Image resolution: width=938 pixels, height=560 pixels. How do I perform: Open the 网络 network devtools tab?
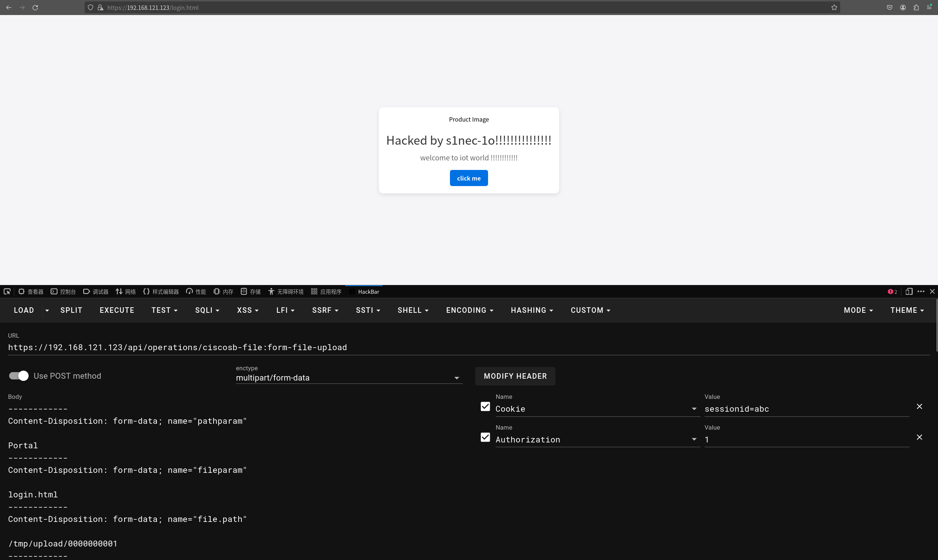pos(126,292)
